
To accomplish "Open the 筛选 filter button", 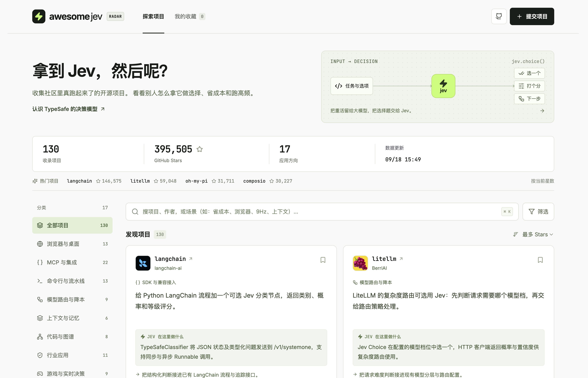I will [538, 212].
